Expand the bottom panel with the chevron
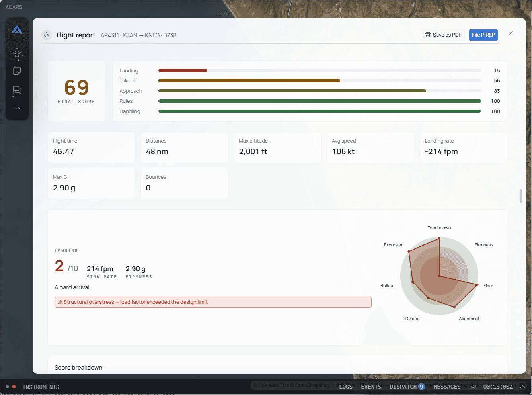This screenshot has width=532, height=395. coord(523,386)
